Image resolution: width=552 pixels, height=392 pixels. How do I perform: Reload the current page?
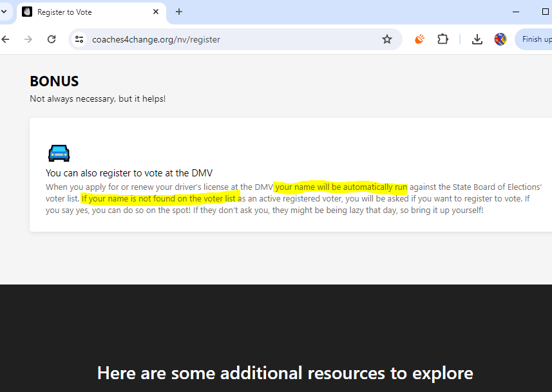click(52, 39)
